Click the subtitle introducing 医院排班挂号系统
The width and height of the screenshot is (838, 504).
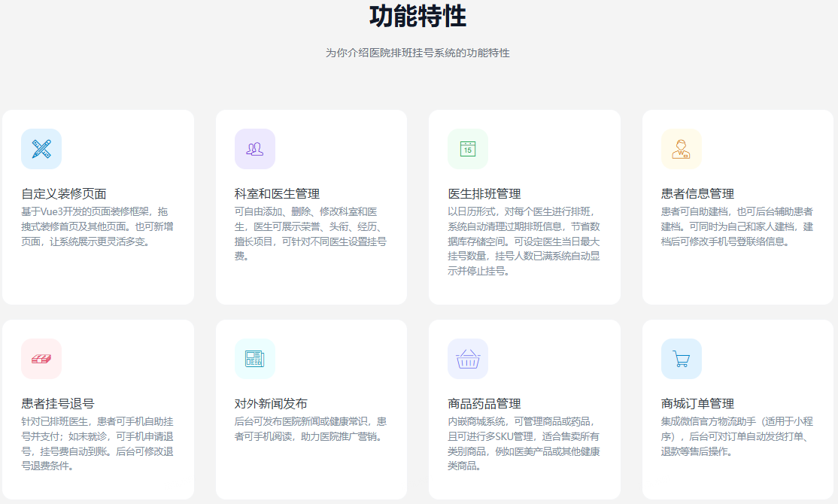pyautogui.click(x=417, y=53)
